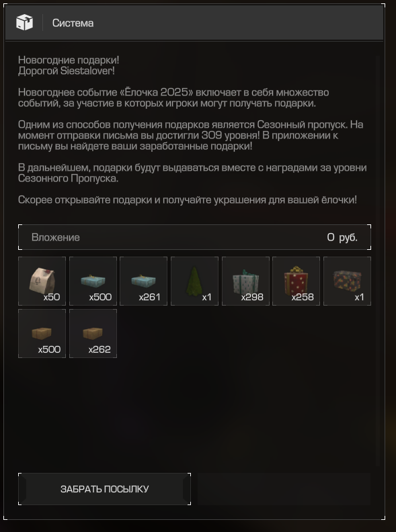Click the package box icon in header
The width and height of the screenshot is (396, 532).
[x=24, y=23]
